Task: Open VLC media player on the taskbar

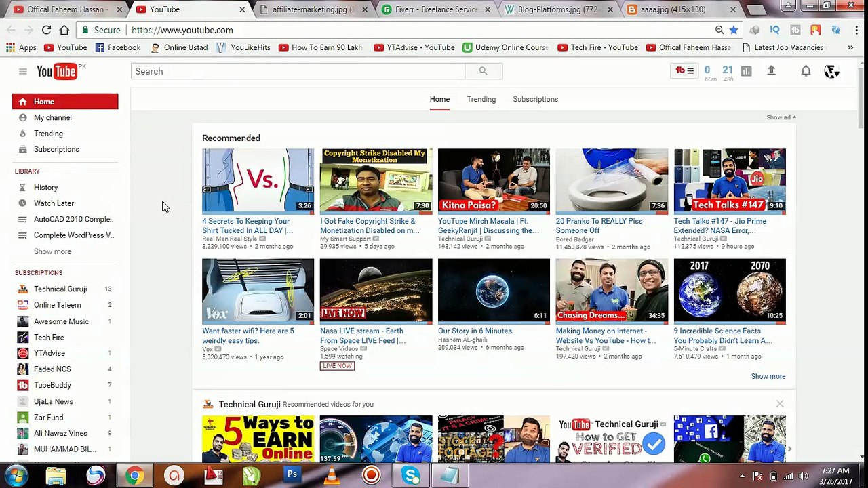Action: point(332,476)
